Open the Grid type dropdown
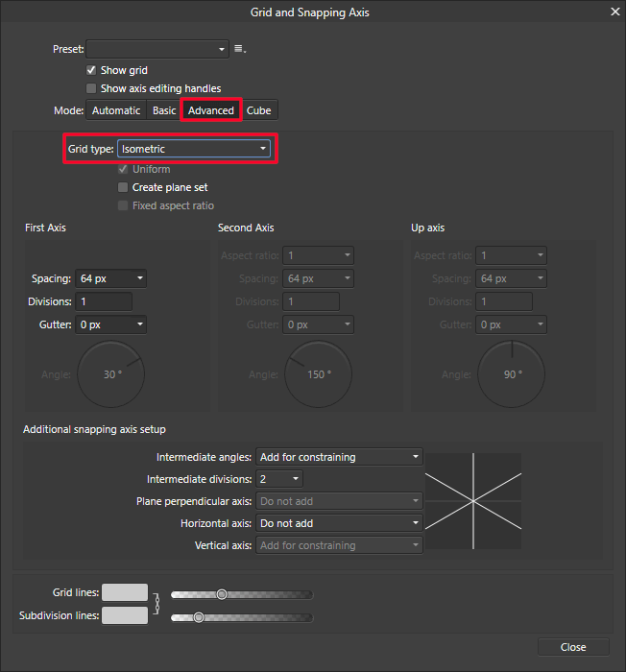 tap(194, 149)
